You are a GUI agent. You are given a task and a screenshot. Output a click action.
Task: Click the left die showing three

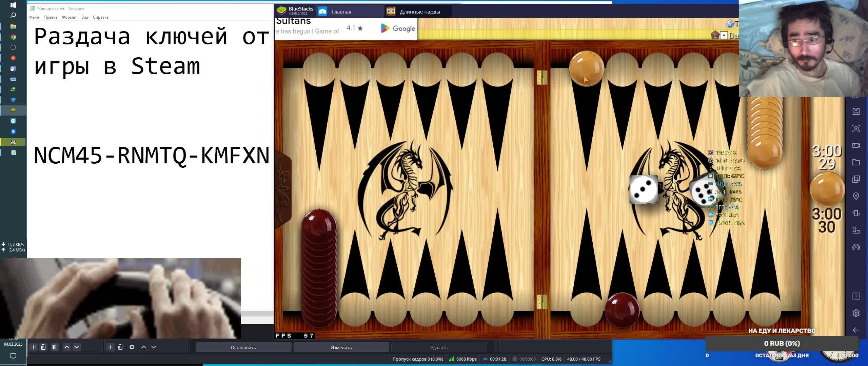(644, 189)
